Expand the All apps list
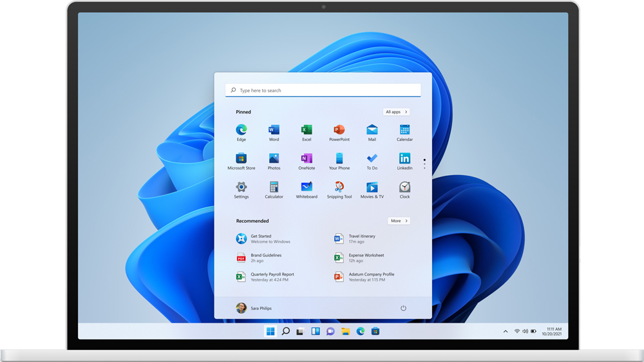Image resolution: width=644 pixels, height=362 pixels. tap(396, 112)
